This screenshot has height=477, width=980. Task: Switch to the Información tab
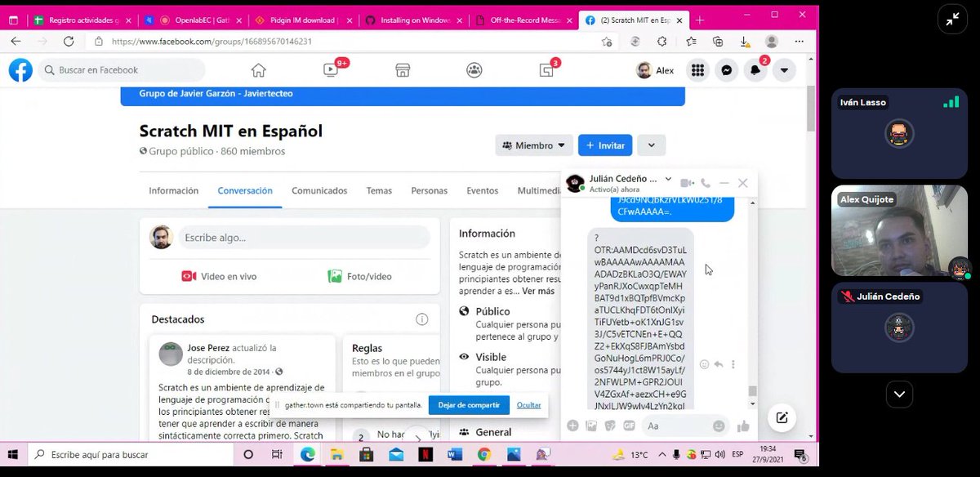click(173, 190)
